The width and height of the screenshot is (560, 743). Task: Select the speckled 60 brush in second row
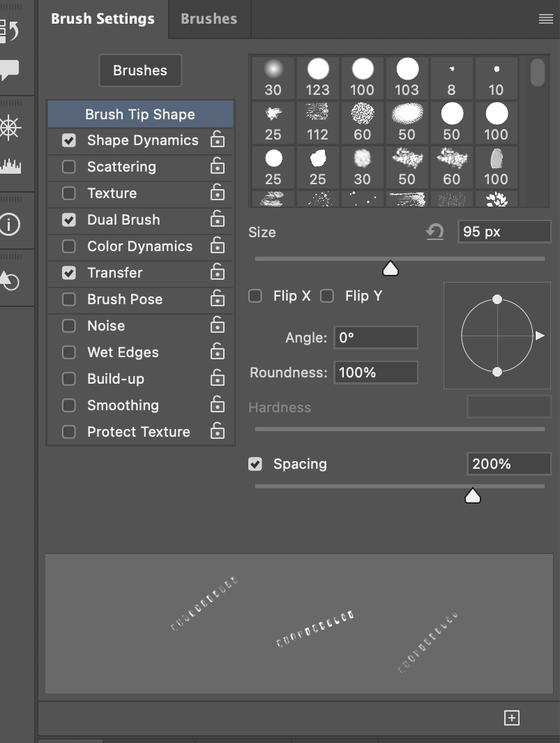(x=363, y=123)
